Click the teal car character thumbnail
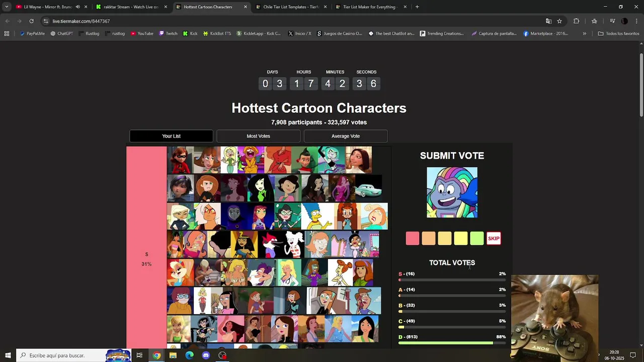The image size is (644, 362). (x=368, y=188)
